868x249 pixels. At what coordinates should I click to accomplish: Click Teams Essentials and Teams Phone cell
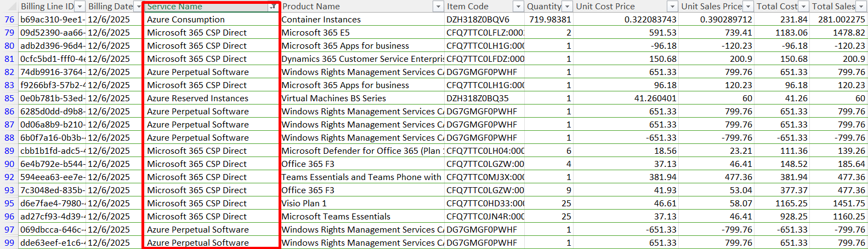[x=362, y=177]
